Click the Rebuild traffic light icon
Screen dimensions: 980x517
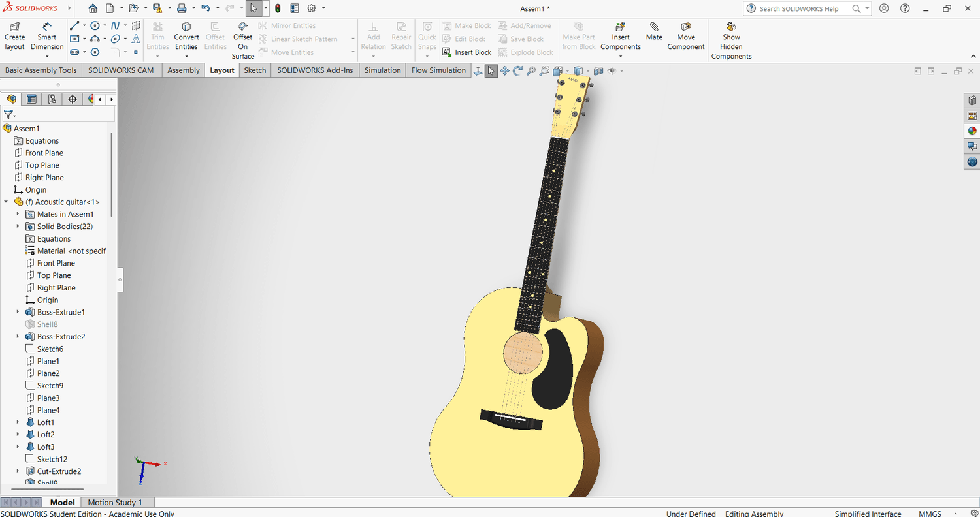pos(278,8)
